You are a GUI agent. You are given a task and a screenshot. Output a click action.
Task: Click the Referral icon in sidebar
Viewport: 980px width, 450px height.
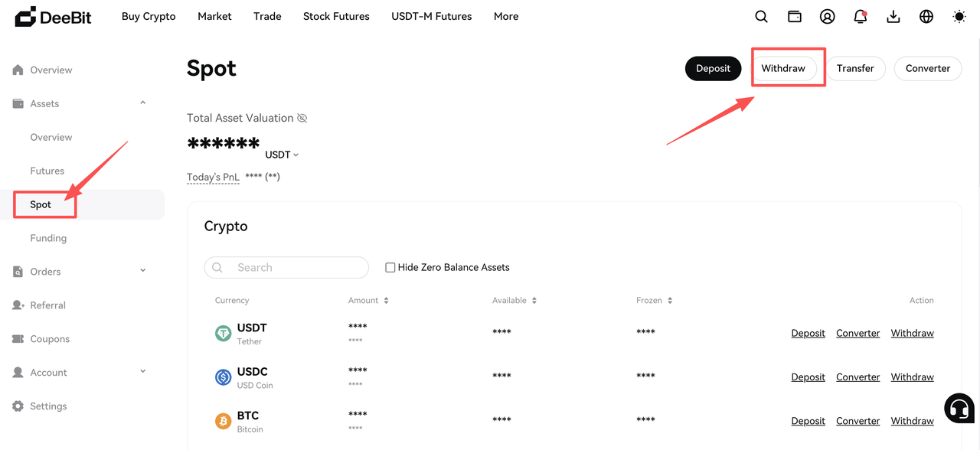point(18,305)
